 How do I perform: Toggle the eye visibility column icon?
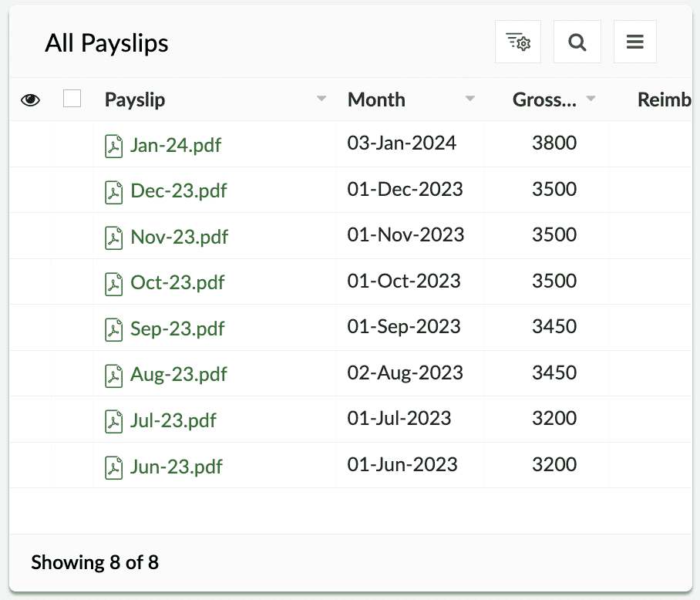coord(30,99)
